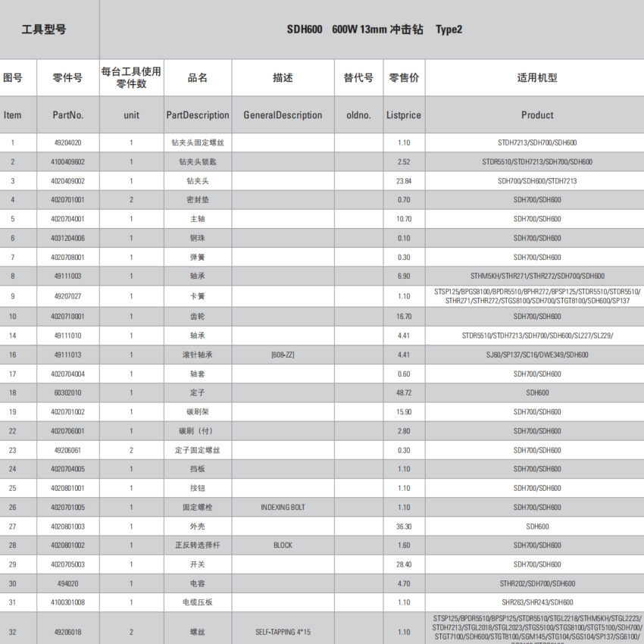Image resolution: width=644 pixels, height=644 pixels.
Task: Click the '每台工具使用零件数' header cell
Action: click(x=131, y=77)
